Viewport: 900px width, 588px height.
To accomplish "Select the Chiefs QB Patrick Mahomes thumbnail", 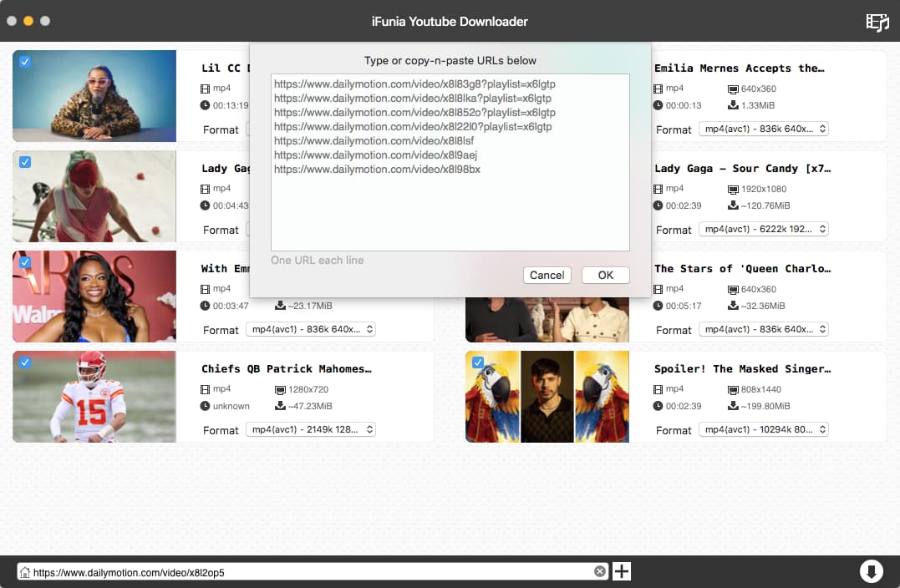I will [94, 397].
